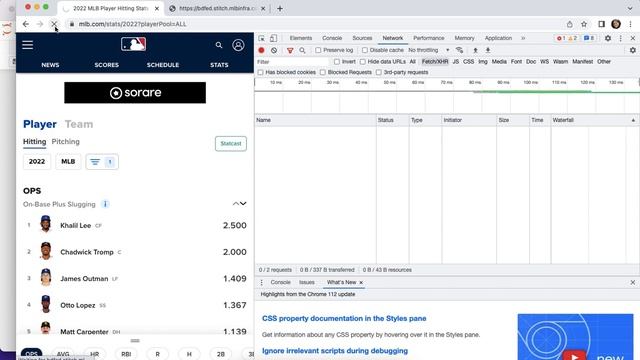
Task: Open the stats filter icon button
Action: point(102,162)
